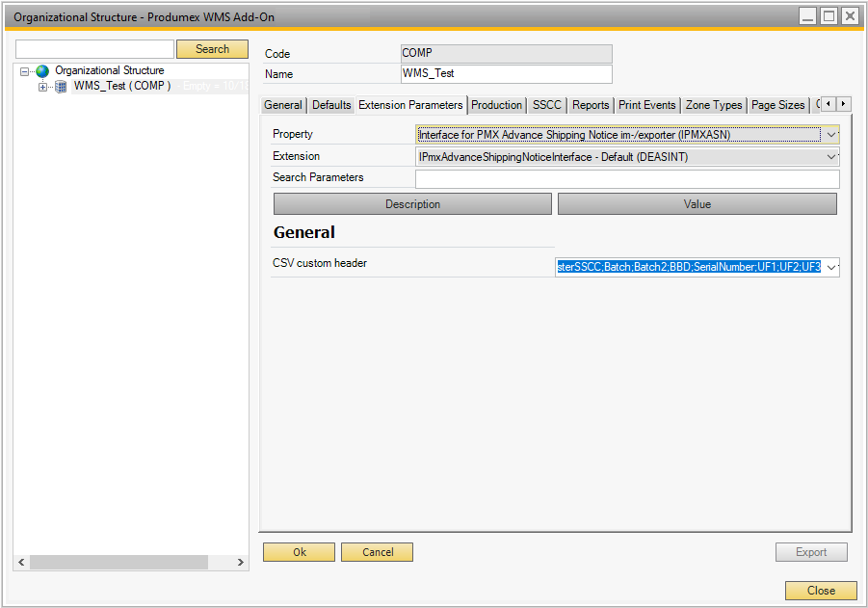Expand the WMS_Test (COMP) tree node
The width and height of the screenshot is (868, 608).
[42, 87]
